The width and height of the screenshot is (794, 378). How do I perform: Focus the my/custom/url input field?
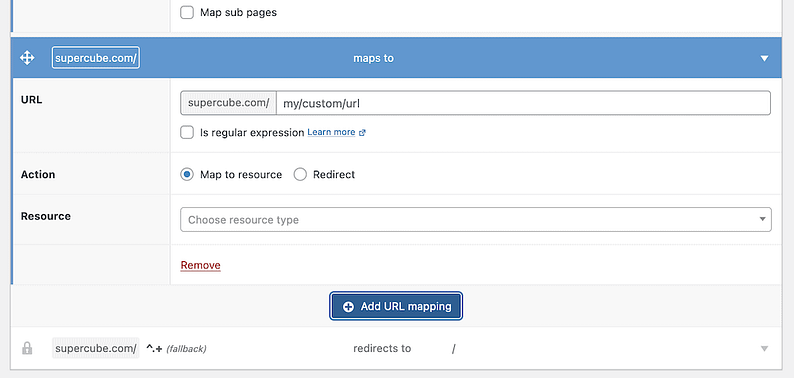(523, 103)
